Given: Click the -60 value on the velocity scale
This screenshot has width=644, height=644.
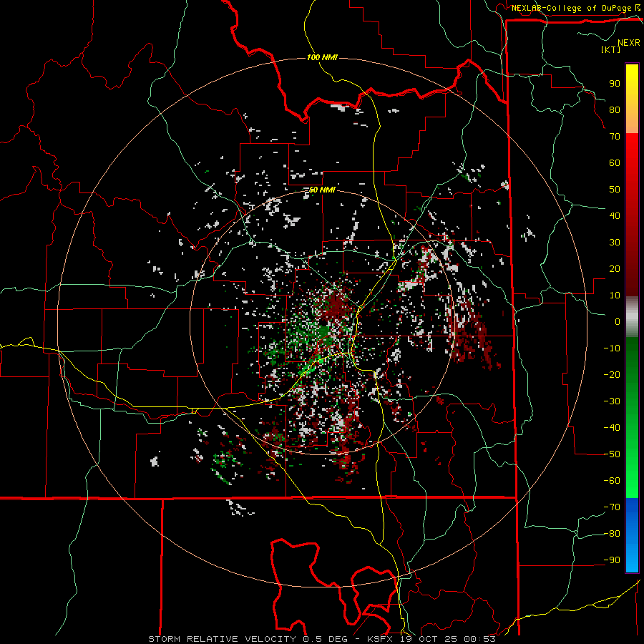Looking at the screenshot, I should click(612, 481).
